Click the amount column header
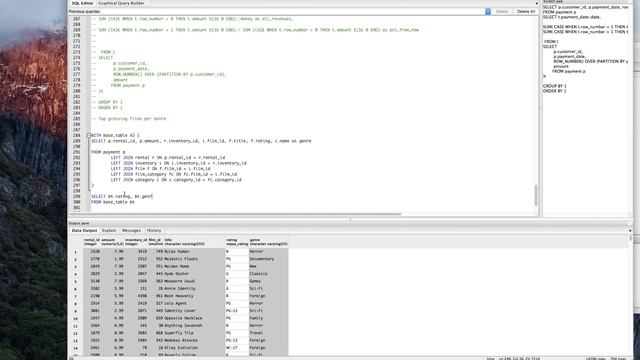 113,242
